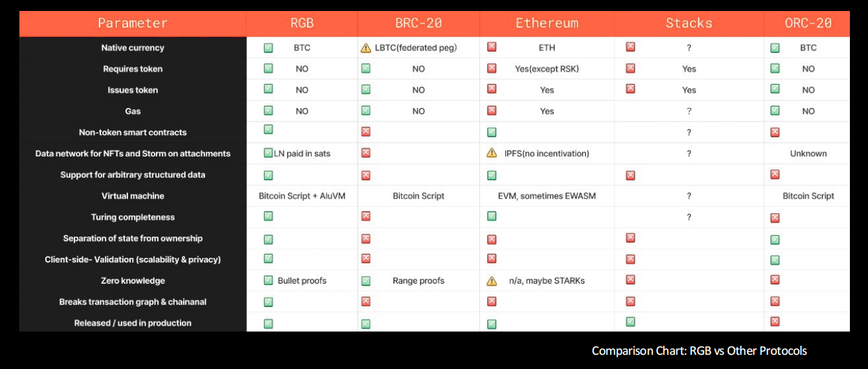The image size is (868, 369).
Task: Click green check for Stacks released in production
Action: (x=631, y=322)
